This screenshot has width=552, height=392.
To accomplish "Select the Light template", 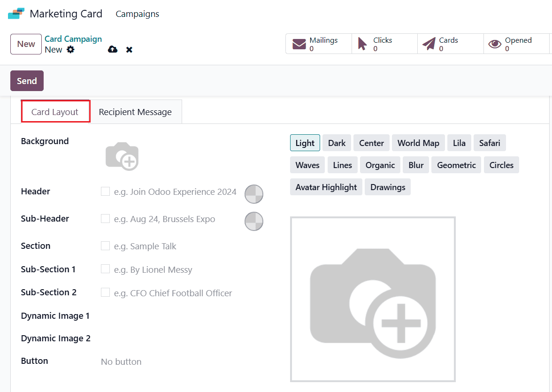I will [305, 143].
